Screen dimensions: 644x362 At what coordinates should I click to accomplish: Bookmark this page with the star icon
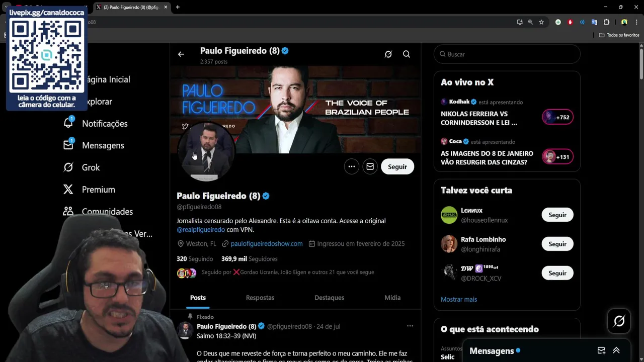541,22
